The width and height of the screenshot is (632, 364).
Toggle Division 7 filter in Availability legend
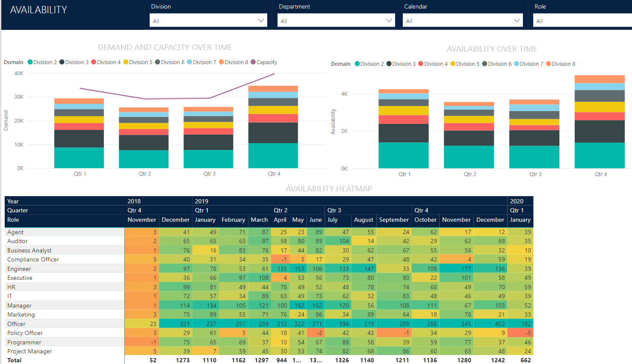point(516,64)
